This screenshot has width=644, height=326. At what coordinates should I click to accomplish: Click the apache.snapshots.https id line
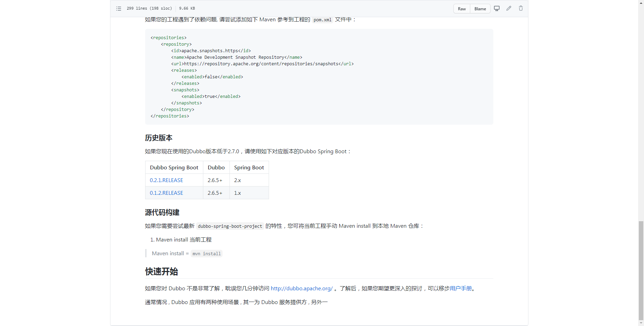211,50
